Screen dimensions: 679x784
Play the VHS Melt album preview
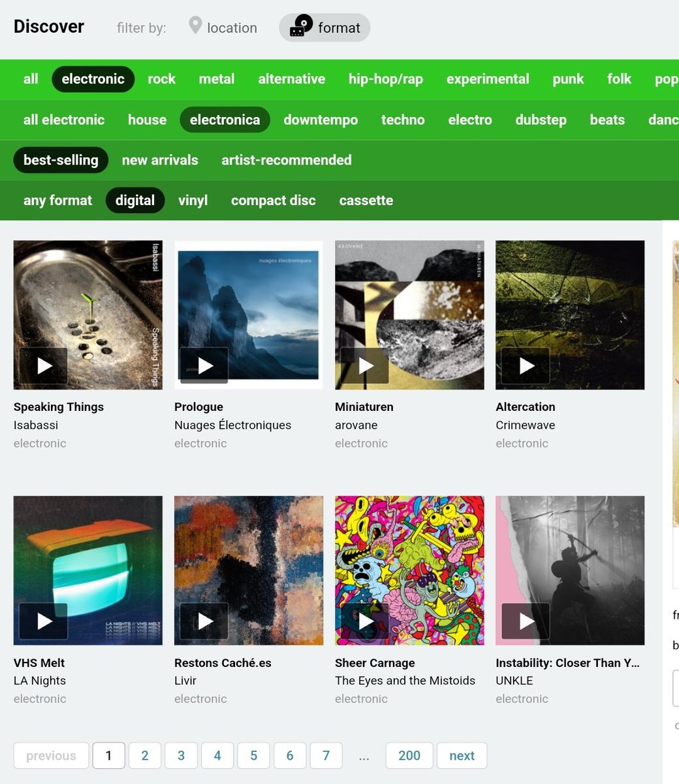pos(43,621)
